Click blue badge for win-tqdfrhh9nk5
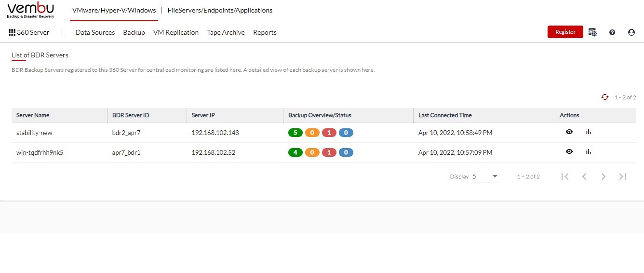644x273 pixels. (x=346, y=152)
